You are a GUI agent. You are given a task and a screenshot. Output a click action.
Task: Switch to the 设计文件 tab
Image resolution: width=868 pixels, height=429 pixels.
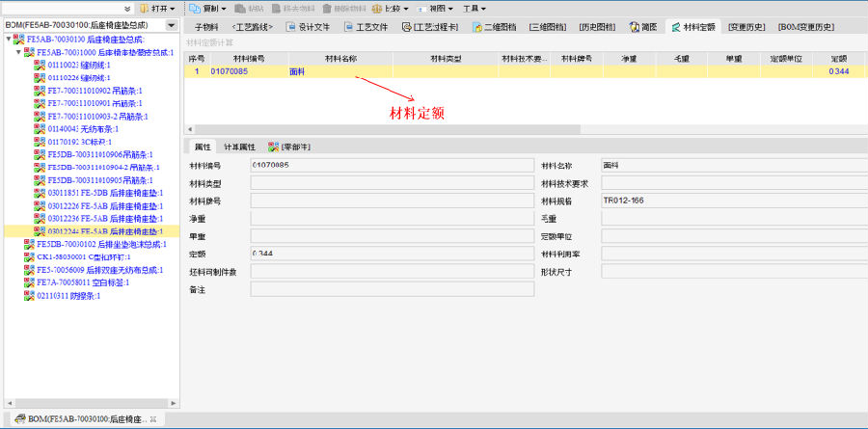pyautogui.click(x=307, y=27)
